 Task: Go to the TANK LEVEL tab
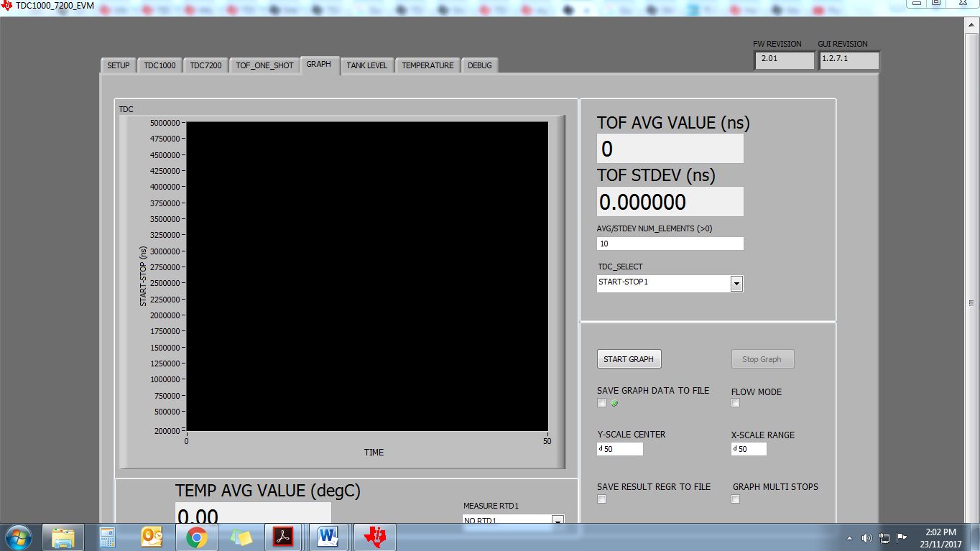(x=366, y=65)
